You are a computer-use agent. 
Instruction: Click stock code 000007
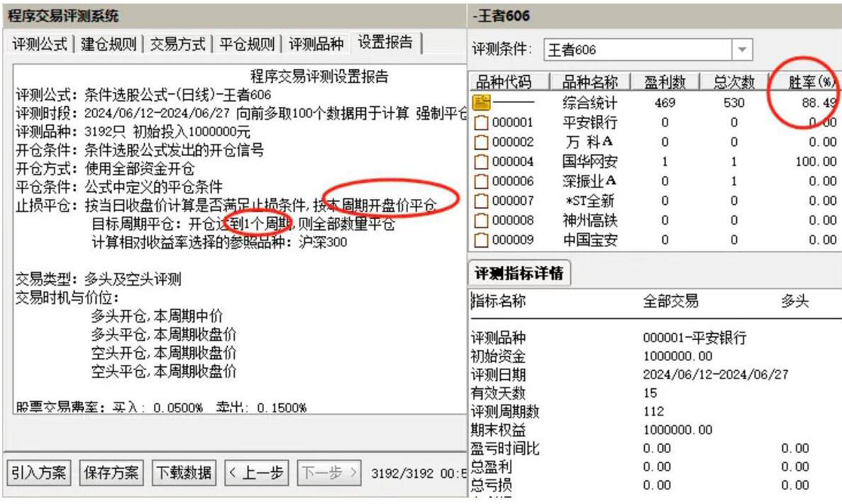coord(513,201)
